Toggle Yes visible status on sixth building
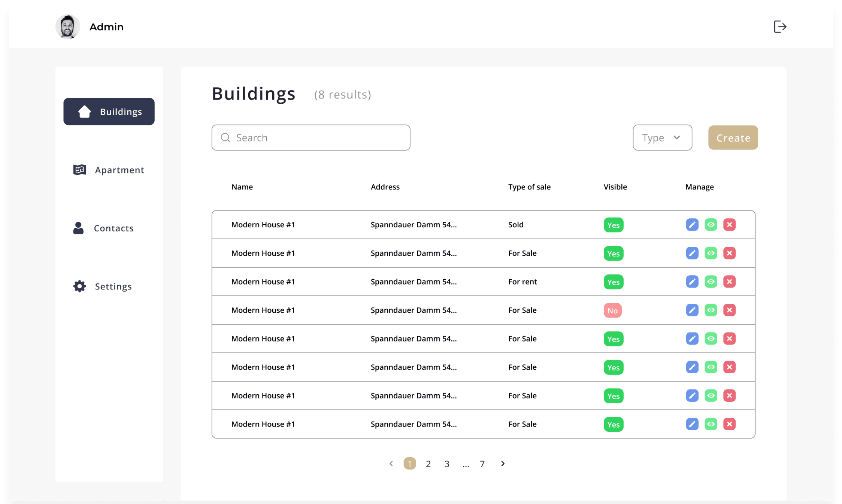The width and height of the screenshot is (842, 504). (x=613, y=367)
